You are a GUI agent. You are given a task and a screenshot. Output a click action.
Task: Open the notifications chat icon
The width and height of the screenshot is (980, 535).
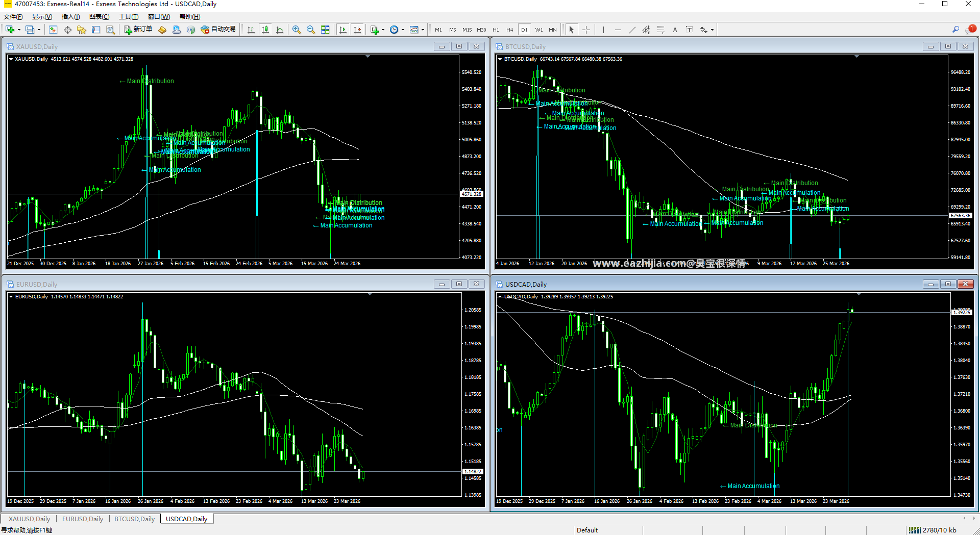970,30
